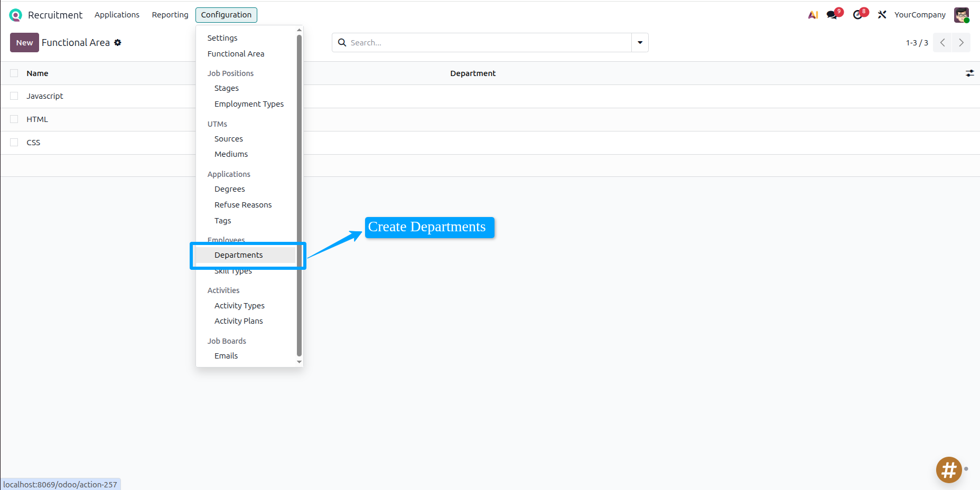Expand the search options dropdown arrow
The height and width of the screenshot is (490, 980).
click(640, 43)
